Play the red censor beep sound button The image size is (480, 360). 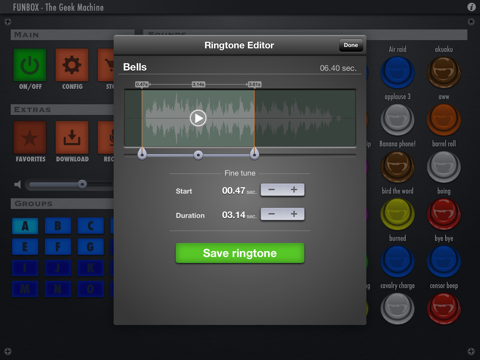(444, 309)
